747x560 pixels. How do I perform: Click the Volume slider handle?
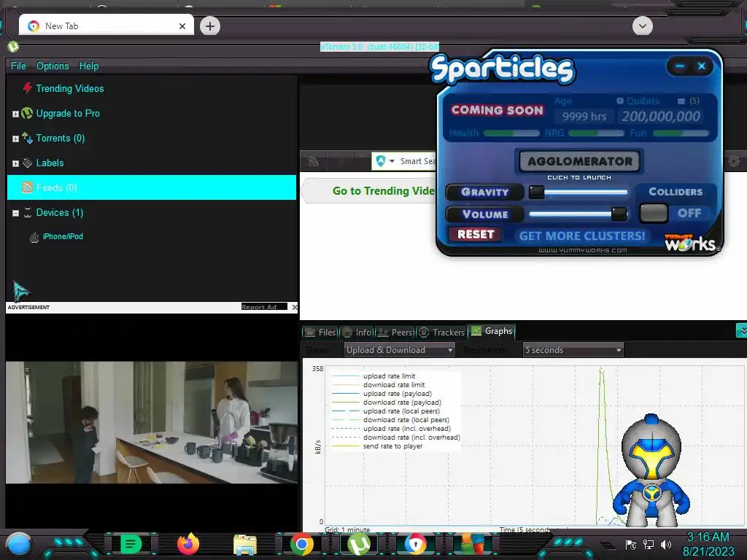(619, 214)
